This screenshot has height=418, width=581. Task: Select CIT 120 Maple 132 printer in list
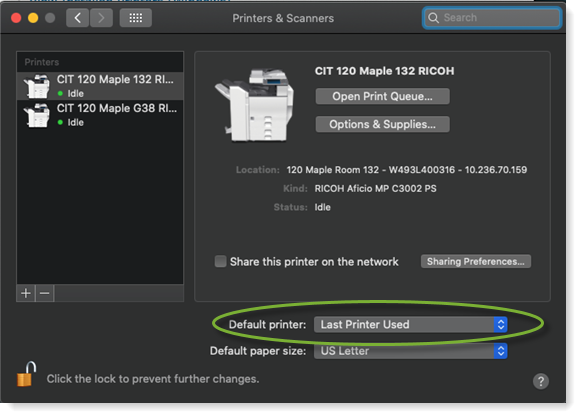tap(100, 86)
